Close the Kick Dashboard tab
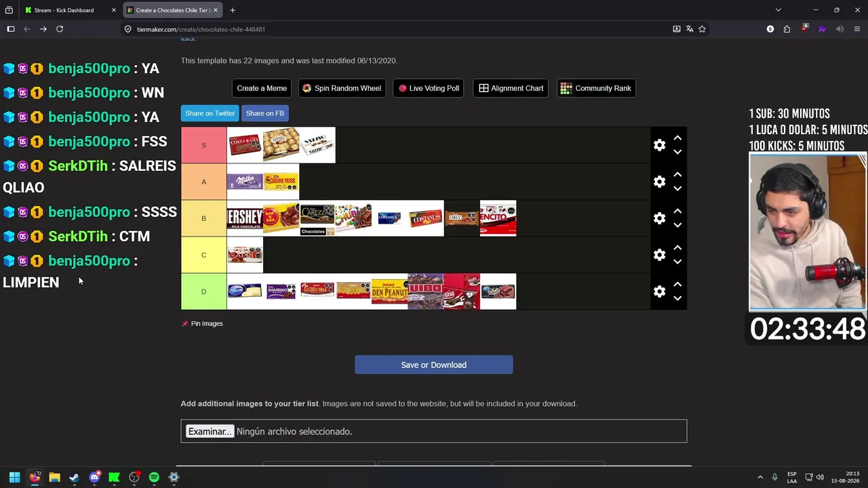868x488 pixels. tap(114, 10)
